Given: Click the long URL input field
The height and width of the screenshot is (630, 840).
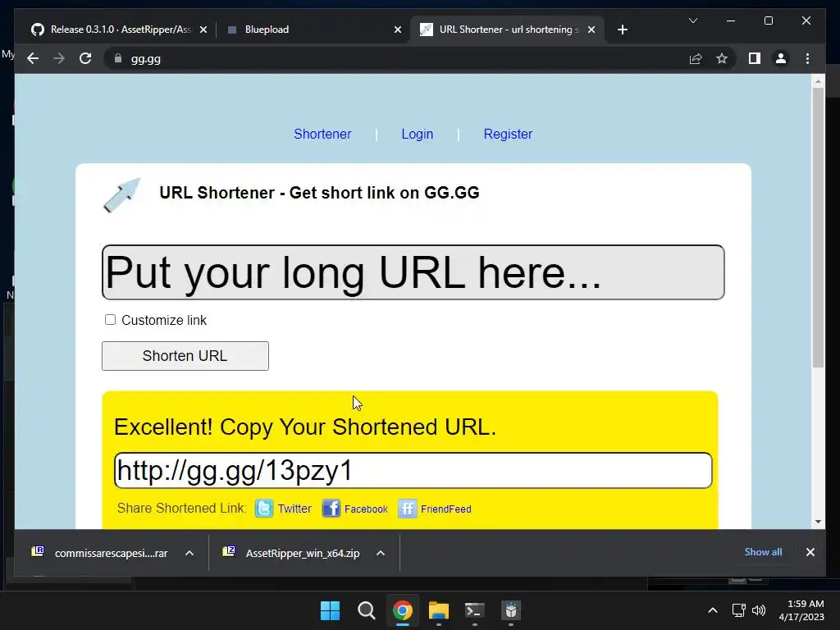Looking at the screenshot, I should coord(413,272).
